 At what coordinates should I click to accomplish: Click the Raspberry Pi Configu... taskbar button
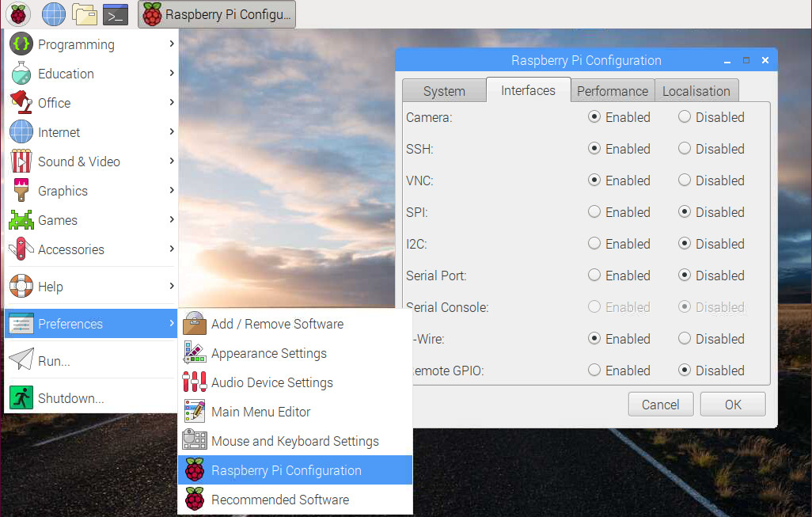(x=217, y=14)
